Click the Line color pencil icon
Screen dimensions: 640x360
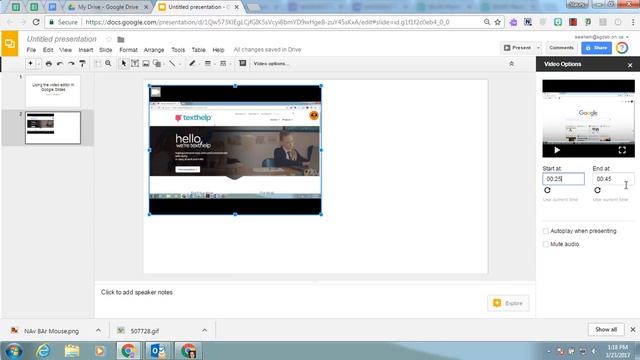click(x=192, y=64)
